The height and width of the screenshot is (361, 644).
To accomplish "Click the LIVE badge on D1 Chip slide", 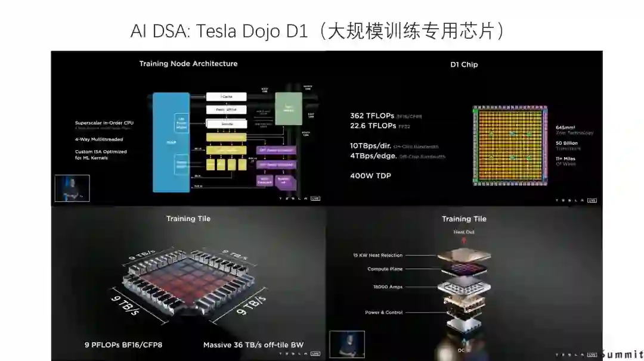I will tap(592, 201).
